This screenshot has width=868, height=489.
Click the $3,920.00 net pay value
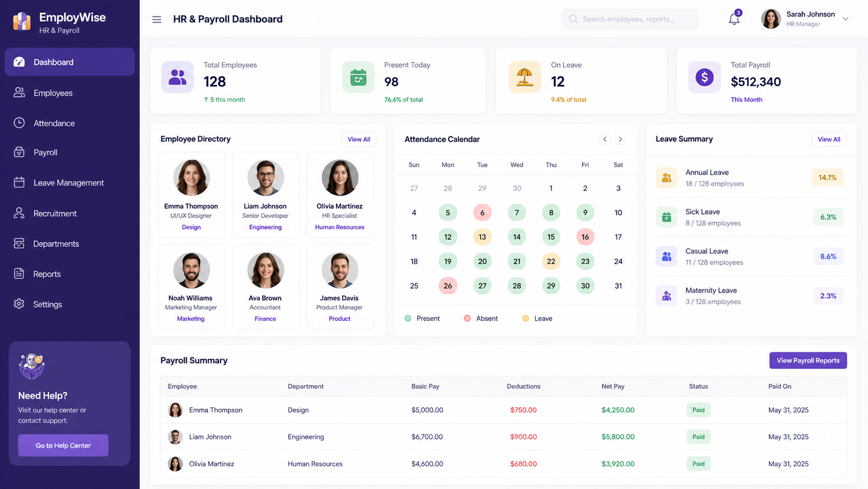(x=618, y=464)
